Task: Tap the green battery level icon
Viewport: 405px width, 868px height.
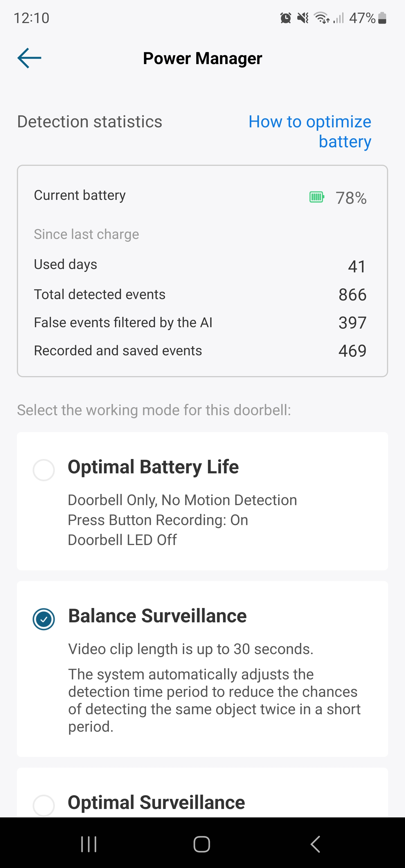Action: pyautogui.click(x=317, y=197)
